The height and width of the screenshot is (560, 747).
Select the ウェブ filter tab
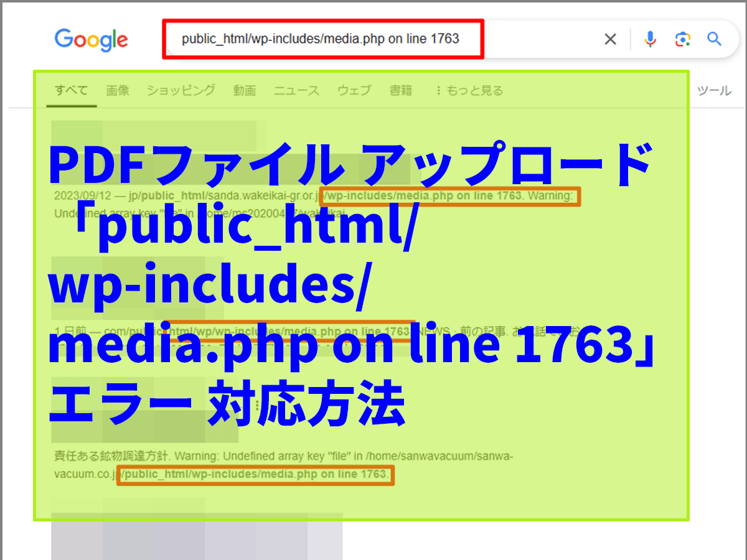tap(354, 91)
